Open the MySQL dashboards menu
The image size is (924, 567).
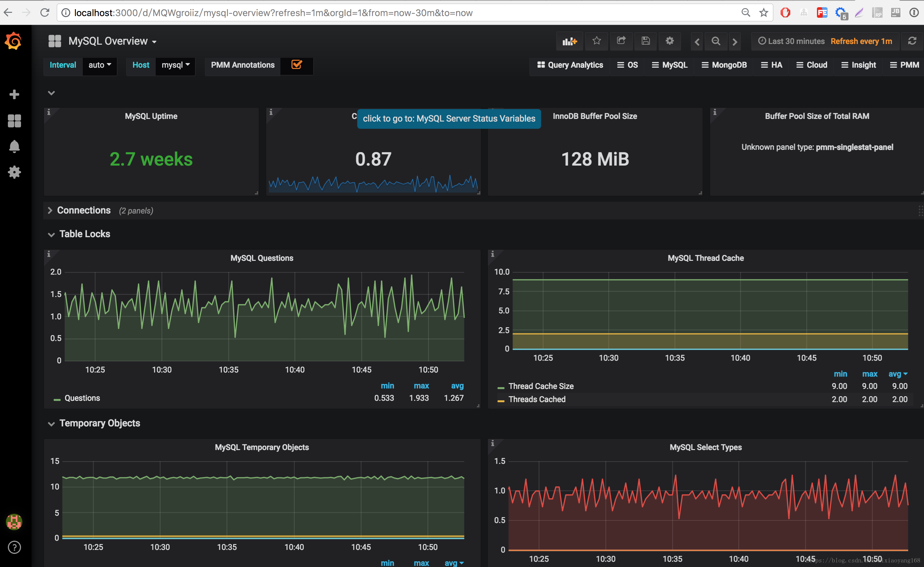pyautogui.click(x=670, y=65)
